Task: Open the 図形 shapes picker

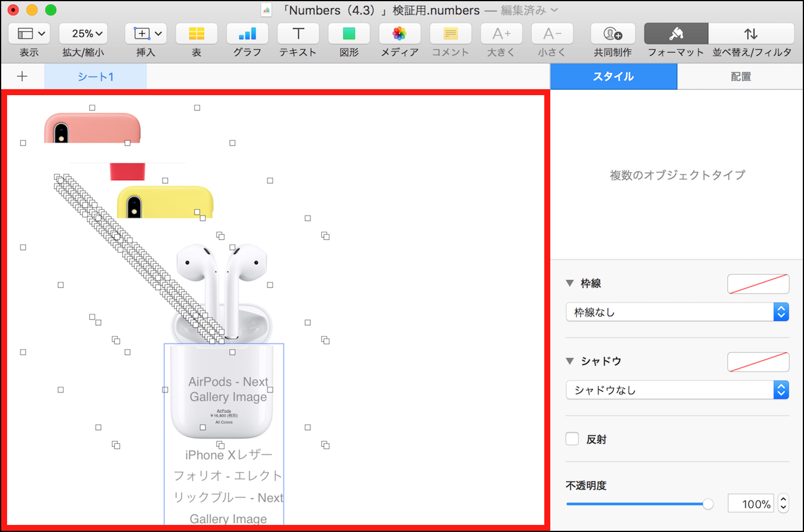Action: 349,34
